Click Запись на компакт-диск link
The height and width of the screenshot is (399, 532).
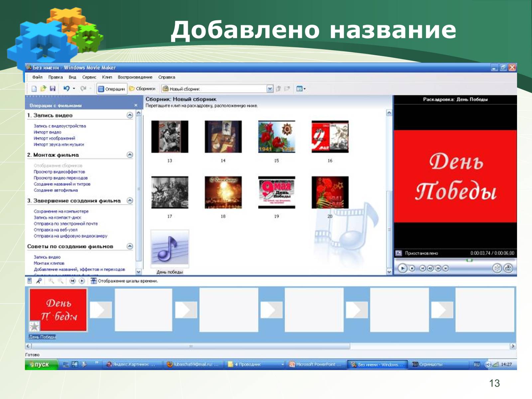(x=58, y=217)
